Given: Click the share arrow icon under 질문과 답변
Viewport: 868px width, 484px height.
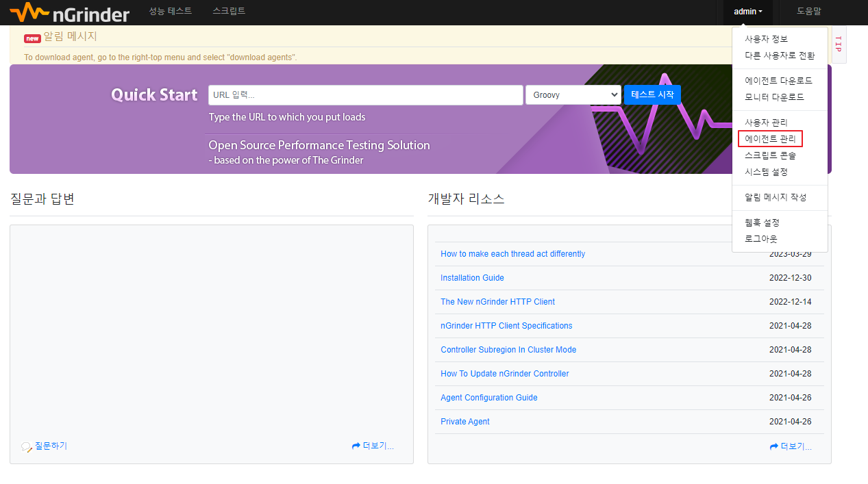Looking at the screenshot, I should point(356,446).
